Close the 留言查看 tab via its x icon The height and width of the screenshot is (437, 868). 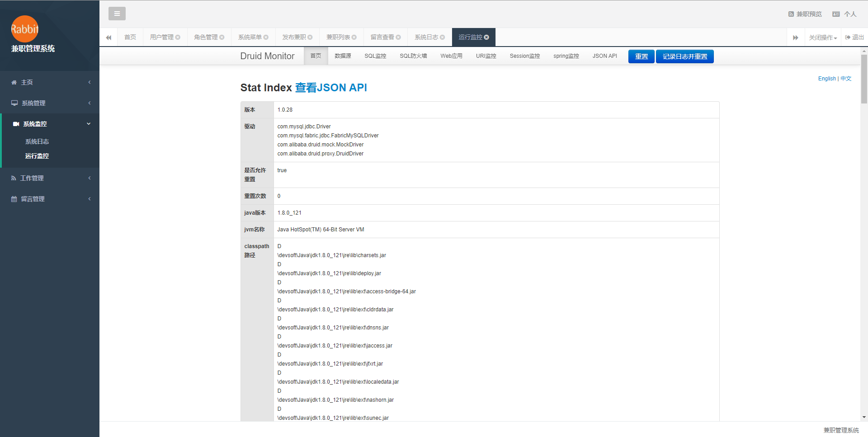pos(398,37)
